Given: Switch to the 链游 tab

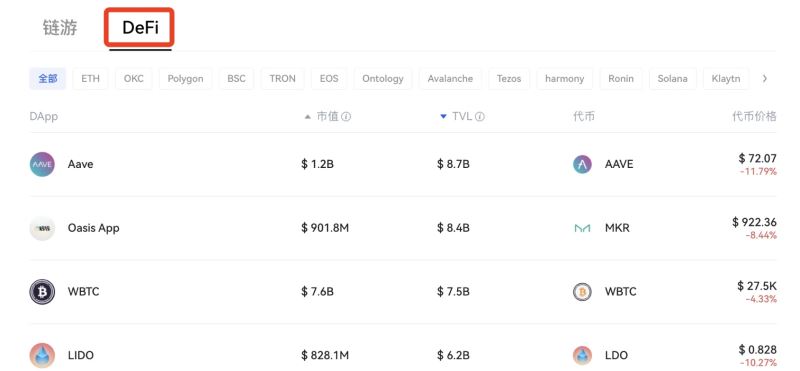Looking at the screenshot, I should coord(60,28).
